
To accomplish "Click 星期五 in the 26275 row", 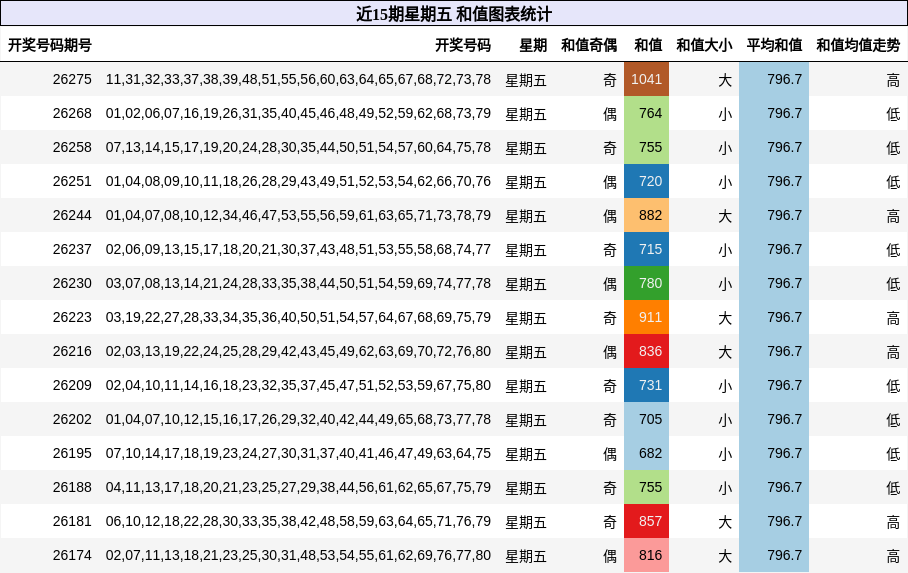I will pyautogui.click(x=526, y=80).
